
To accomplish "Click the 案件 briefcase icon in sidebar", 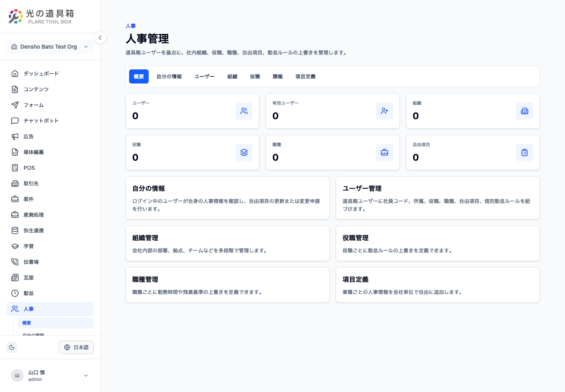I will [15, 199].
